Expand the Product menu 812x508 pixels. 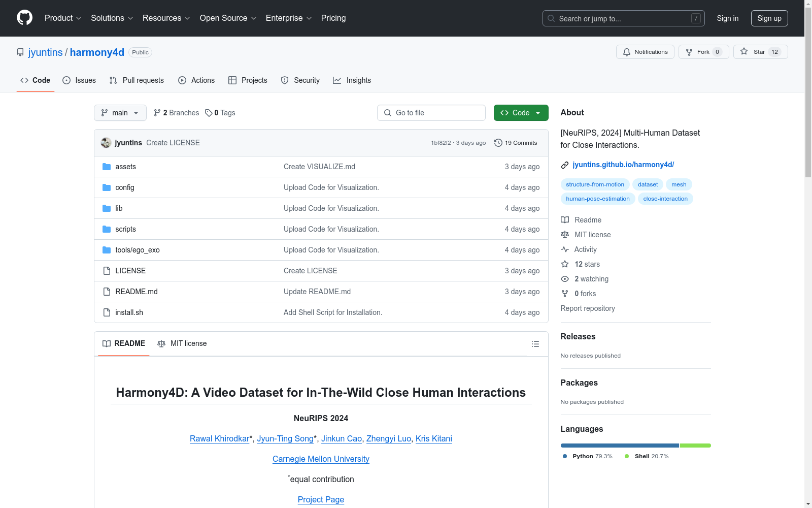[63, 18]
